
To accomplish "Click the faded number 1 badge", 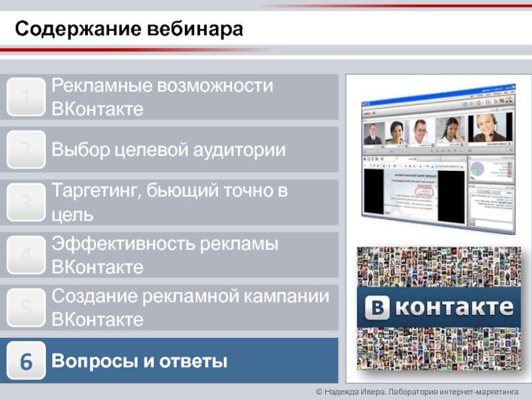I will click(26, 97).
